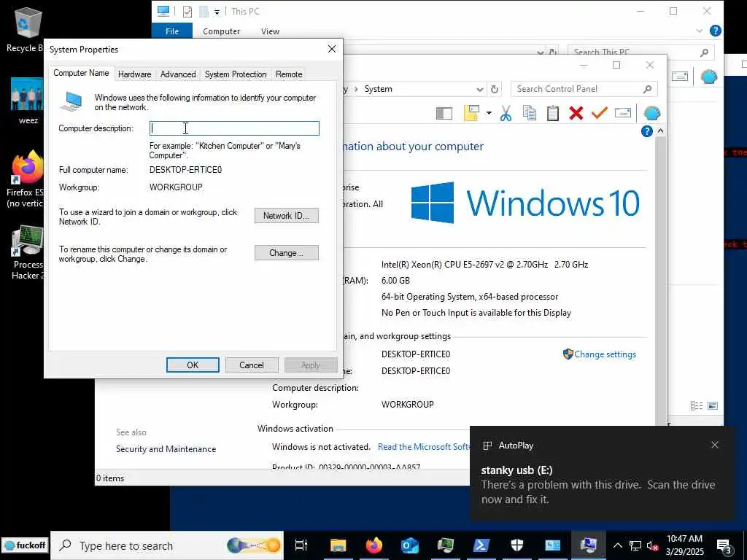Click the red X Delete toolbar icon
Image resolution: width=747 pixels, height=560 pixels.
click(x=576, y=113)
